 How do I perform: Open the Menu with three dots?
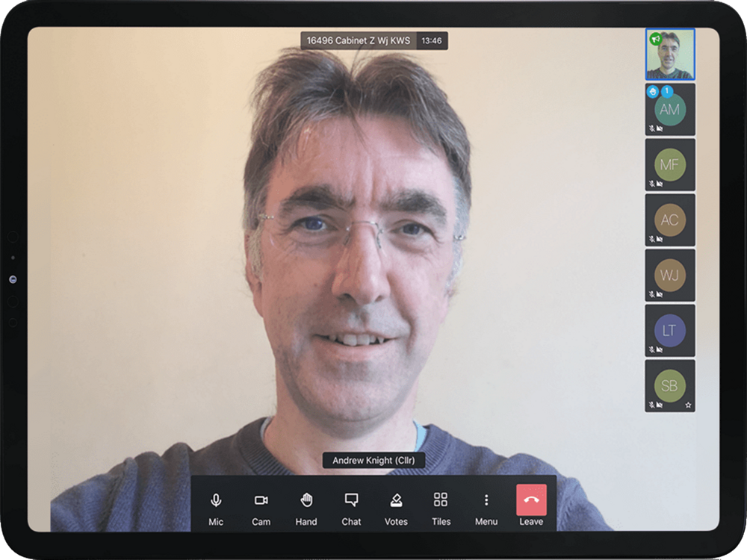click(486, 508)
